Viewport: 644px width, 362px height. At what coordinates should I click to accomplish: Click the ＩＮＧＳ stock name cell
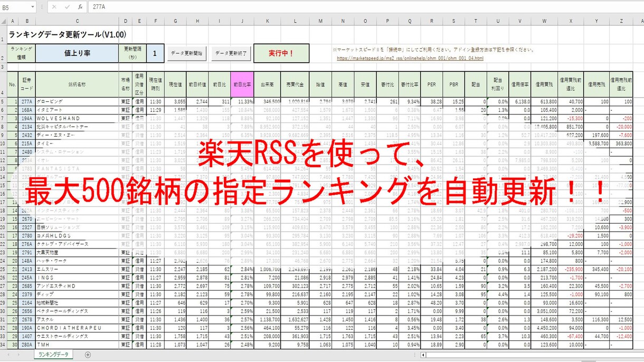tap(77, 277)
